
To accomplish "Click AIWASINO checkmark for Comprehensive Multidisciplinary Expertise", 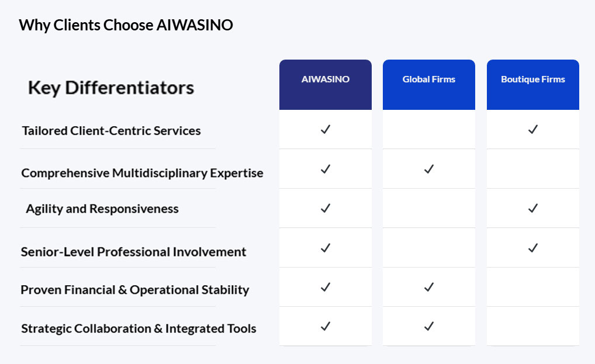I will pyautogui.click(x=326, y=169).
